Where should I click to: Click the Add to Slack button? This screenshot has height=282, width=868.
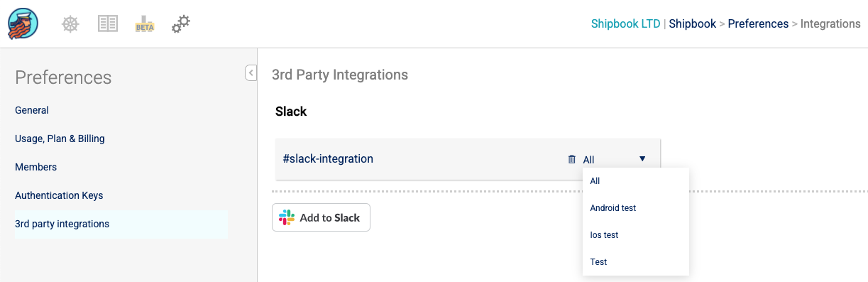pos(321,217)
